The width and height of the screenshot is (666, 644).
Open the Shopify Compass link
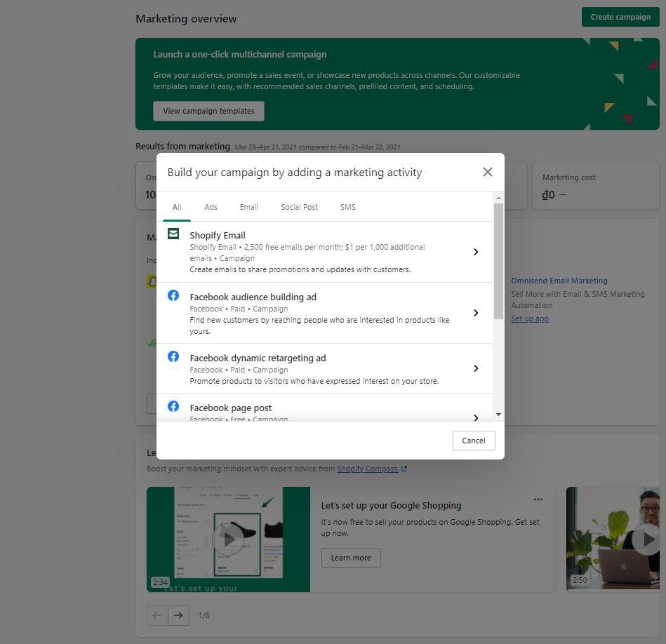coord(368,469)
